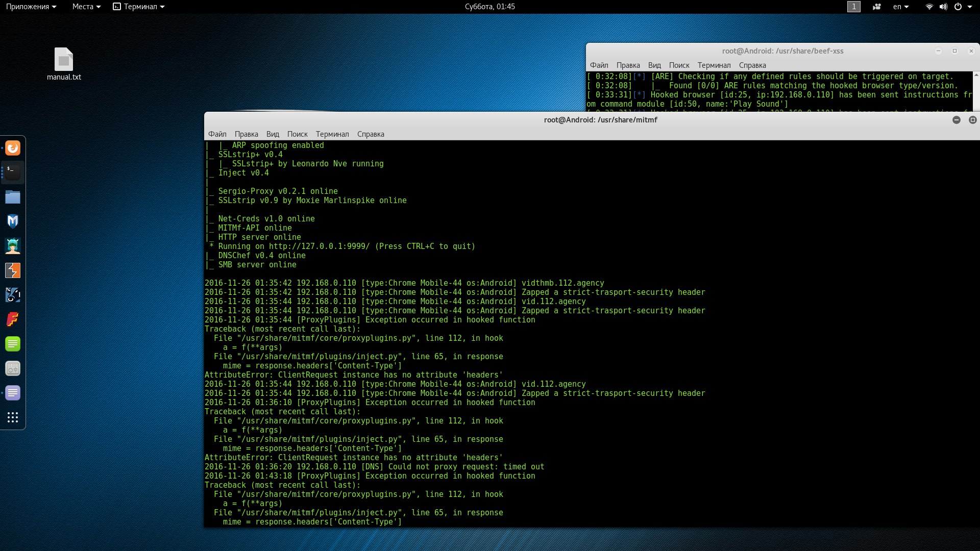Launch BeEF bull icon in dock
This screenshot has width=980, height=551.
point(13,295)
